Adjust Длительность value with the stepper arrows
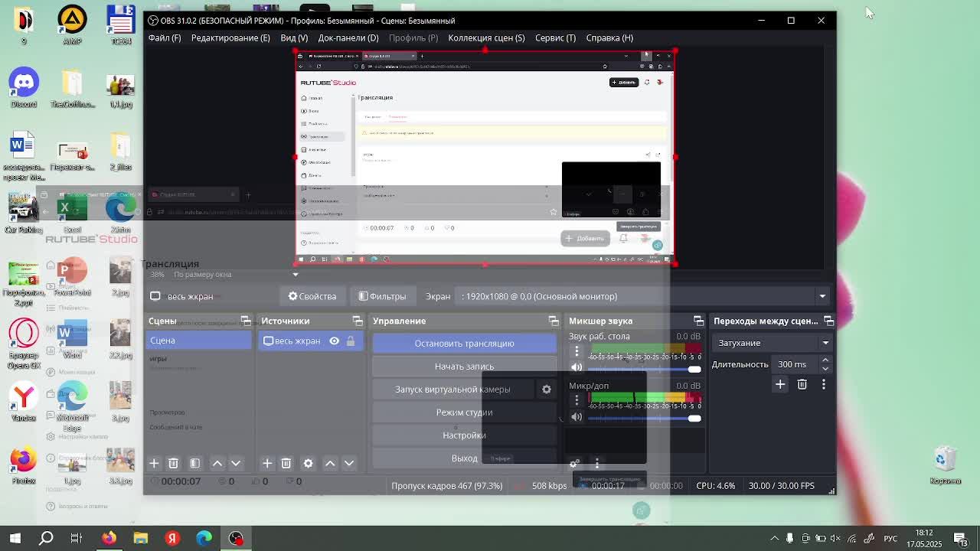The height and width of the screenshot is (551, 980). tap(825, 364)
